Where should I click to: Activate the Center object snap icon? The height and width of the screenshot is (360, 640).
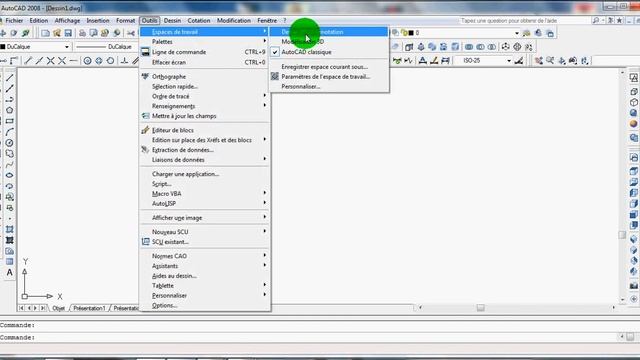(x=87, y=61)
